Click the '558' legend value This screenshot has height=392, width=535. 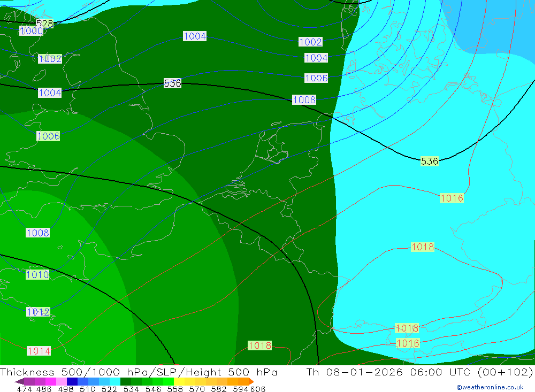pyautogui.click(x=175, y=389)
